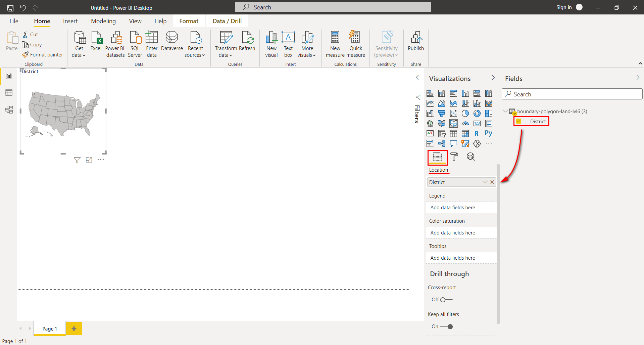Select the Gauge visual

465,124
